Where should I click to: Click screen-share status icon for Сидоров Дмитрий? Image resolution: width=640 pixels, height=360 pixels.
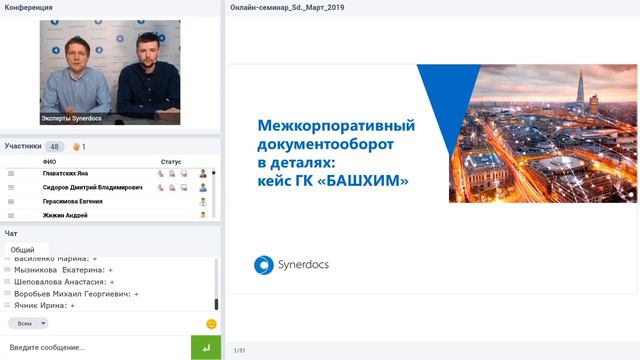pos(184,187)
